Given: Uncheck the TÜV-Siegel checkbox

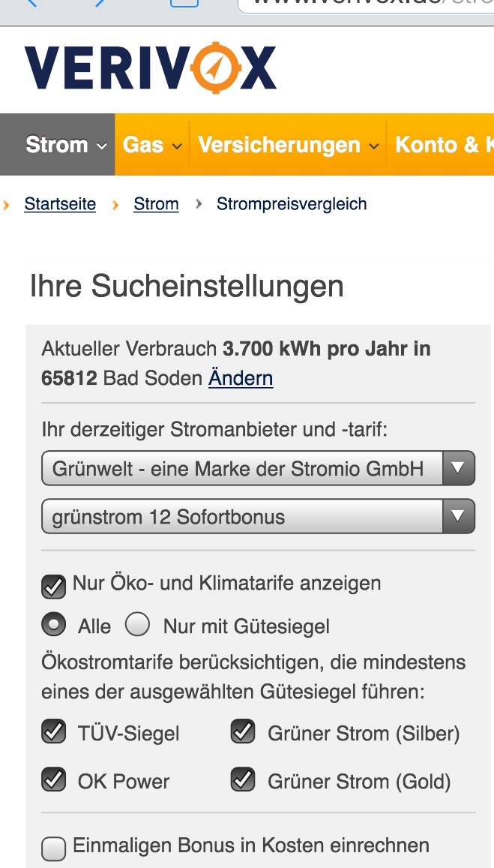Looking at the screenshot, I should (x=54, y=731).
